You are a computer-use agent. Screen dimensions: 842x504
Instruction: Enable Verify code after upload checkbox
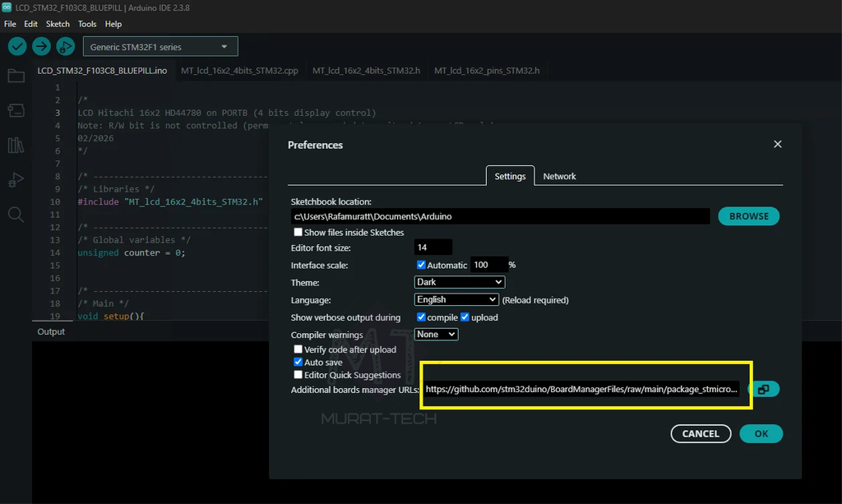[298, 349]
